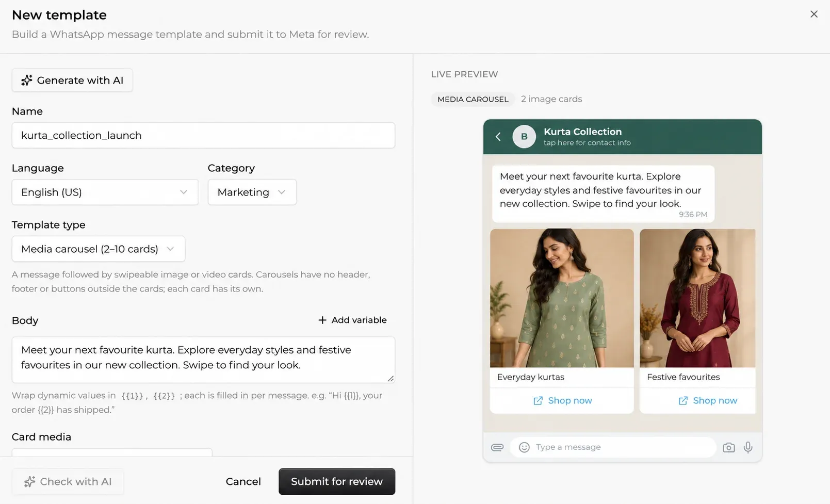Cancel the new template
830x504 pixels.
[x=243, y=481]
